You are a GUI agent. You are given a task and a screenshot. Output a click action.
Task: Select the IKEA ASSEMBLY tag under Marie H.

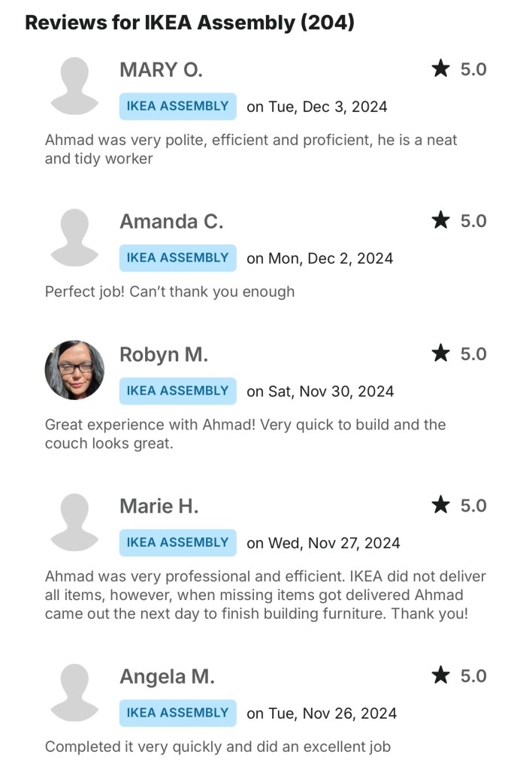[x=177, y=542]
